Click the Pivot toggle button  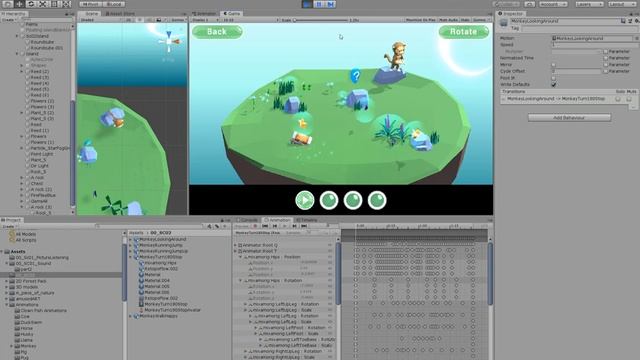pos(90,4)
